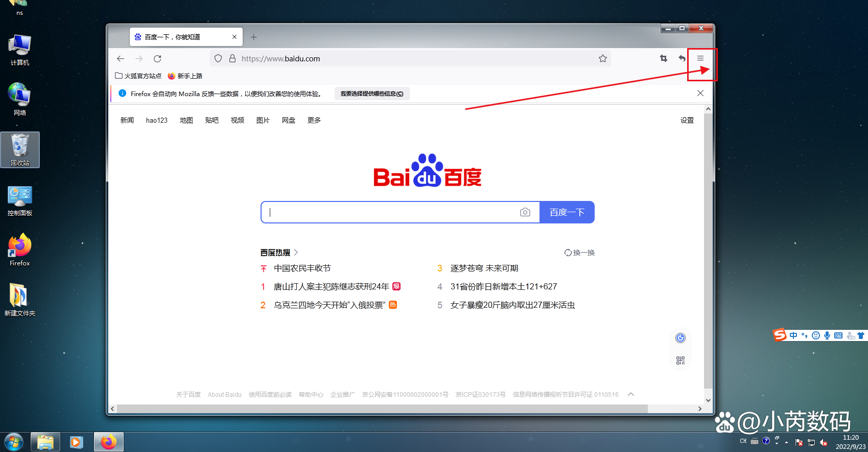Open 贴吧 navigation link

pyautogui.click(x=212, y=120)
